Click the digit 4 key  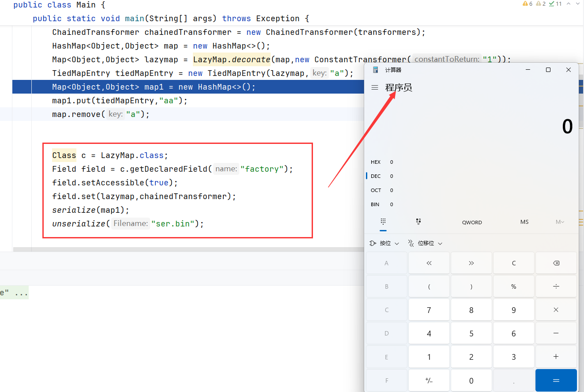tap(429, 333)
